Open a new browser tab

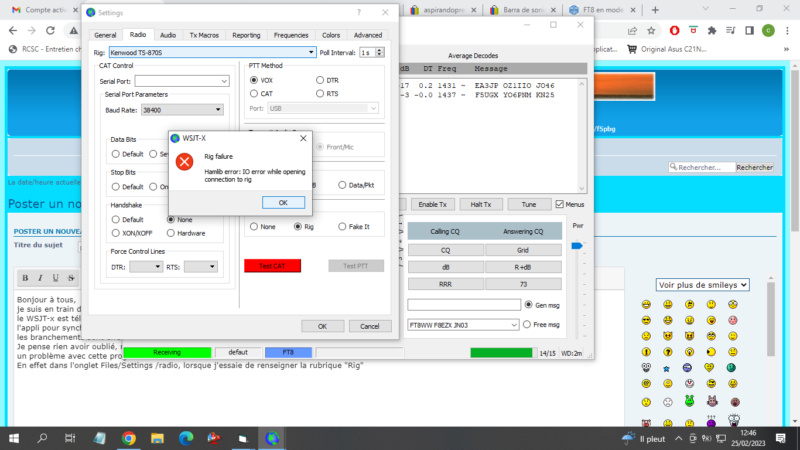click(x=655, y=10)
